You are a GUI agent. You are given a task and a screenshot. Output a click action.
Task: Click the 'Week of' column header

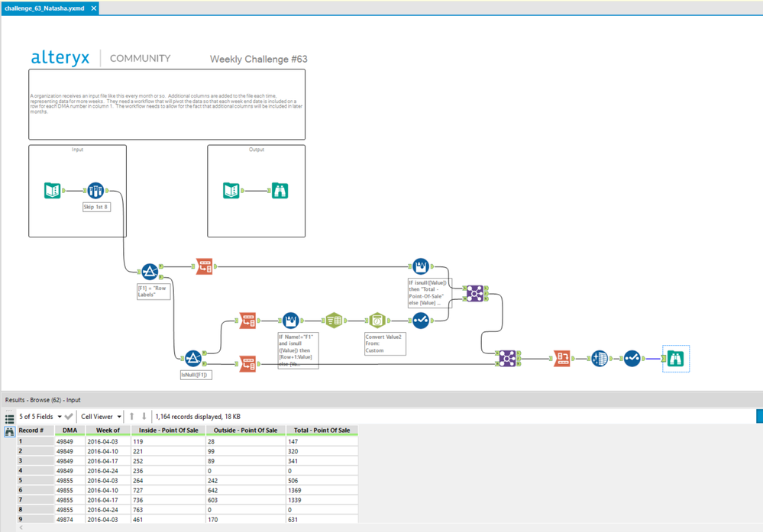pyautogui.click(x=108, y=430)
